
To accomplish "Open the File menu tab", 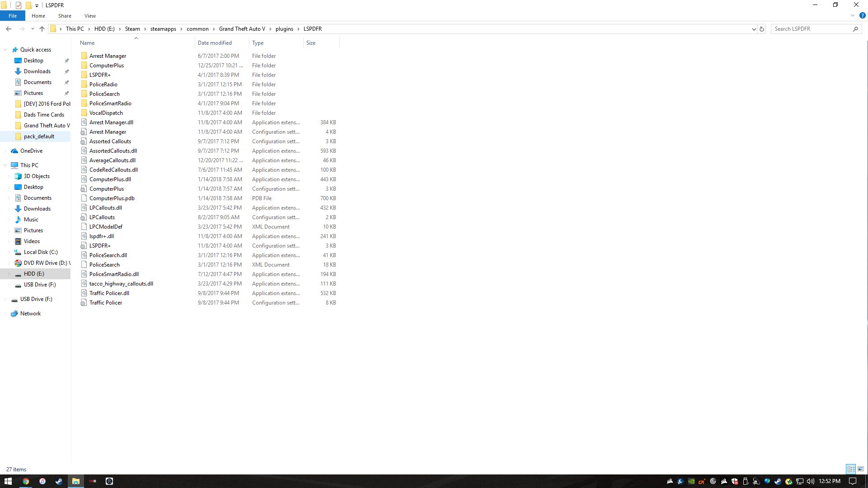I will click(13, 16).
